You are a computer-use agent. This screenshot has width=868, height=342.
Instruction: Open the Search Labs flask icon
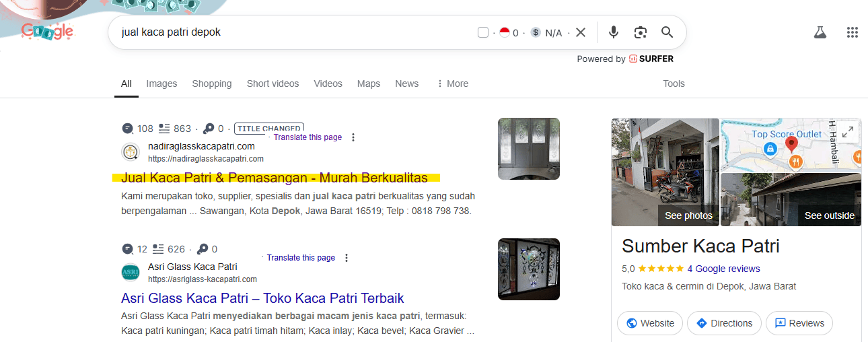coord(820,32)
